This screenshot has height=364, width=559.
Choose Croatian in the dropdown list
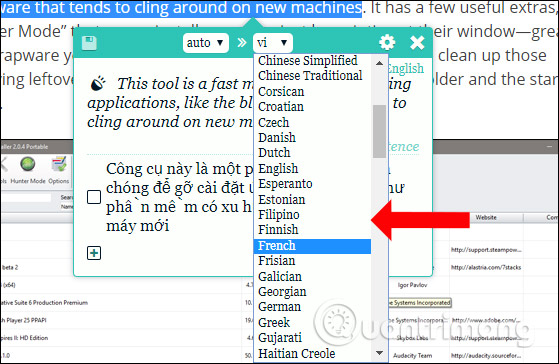click(x=312, y=107)
